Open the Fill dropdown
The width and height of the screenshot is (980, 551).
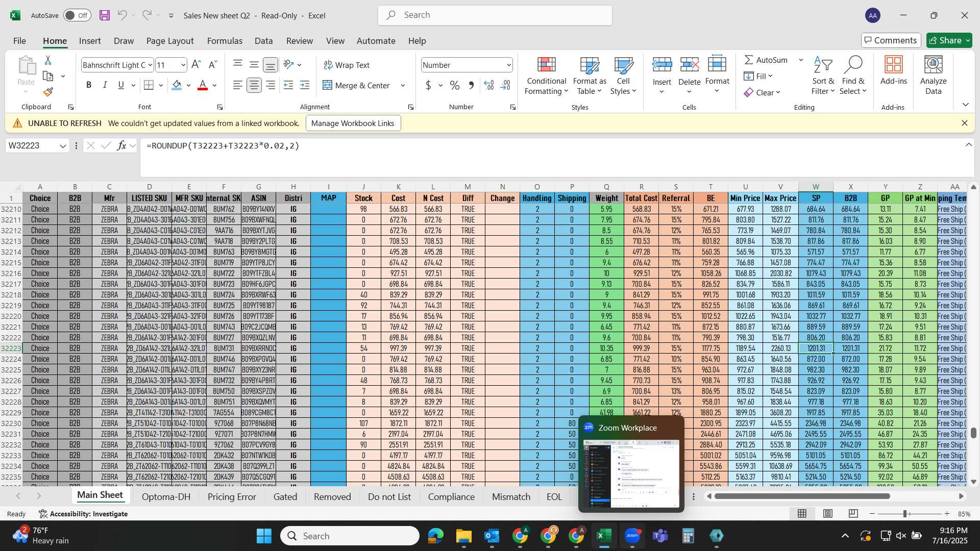point(758,76)
